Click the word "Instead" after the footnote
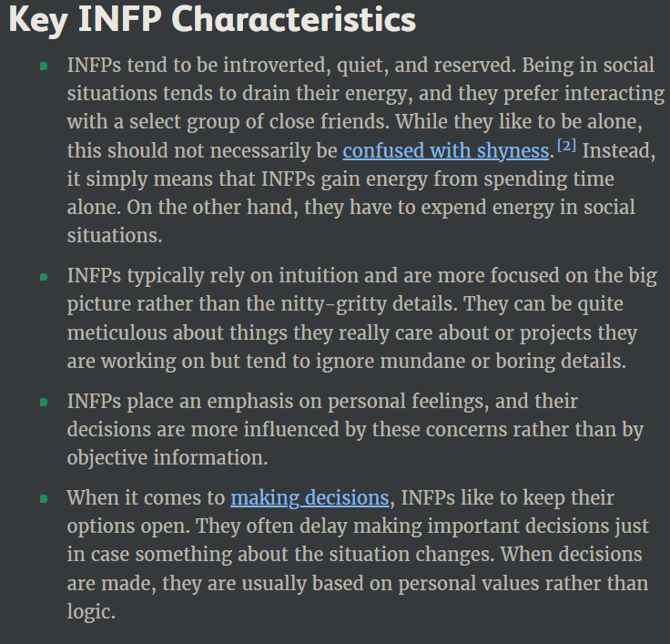The width and height of the screenshot is (670, 644). click(x=618, y=151)
